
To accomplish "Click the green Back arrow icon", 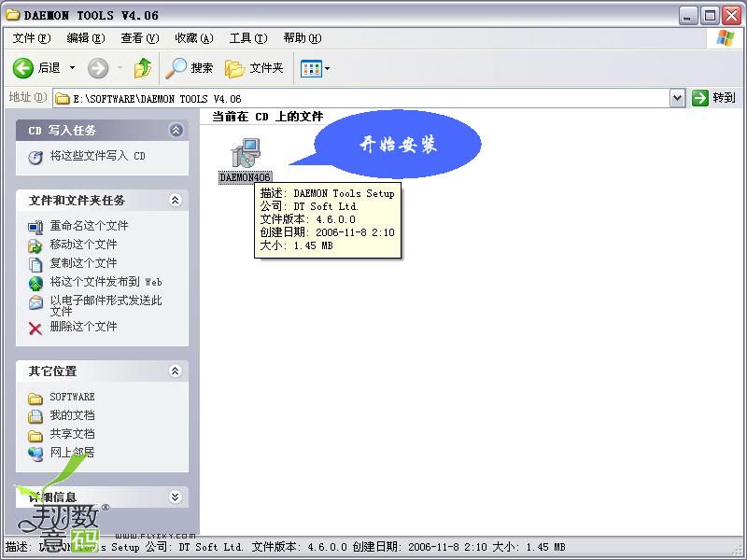I will (22, 68).
